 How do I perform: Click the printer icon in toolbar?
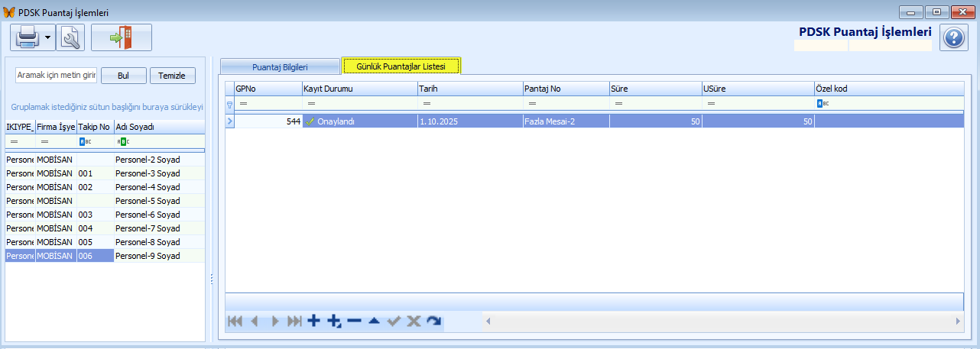coord(26,37)
